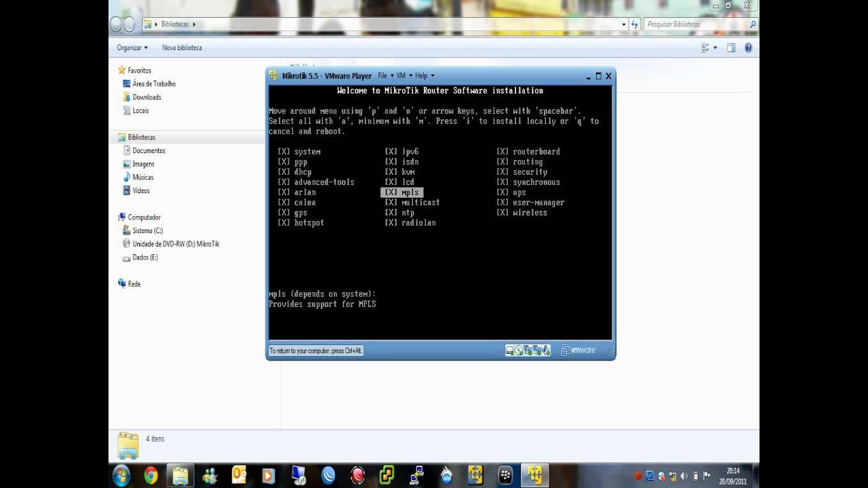Open VMware Player VM menu
This screenshot has width=868, height=488.
pyautogui.click(x=403, y=76)
